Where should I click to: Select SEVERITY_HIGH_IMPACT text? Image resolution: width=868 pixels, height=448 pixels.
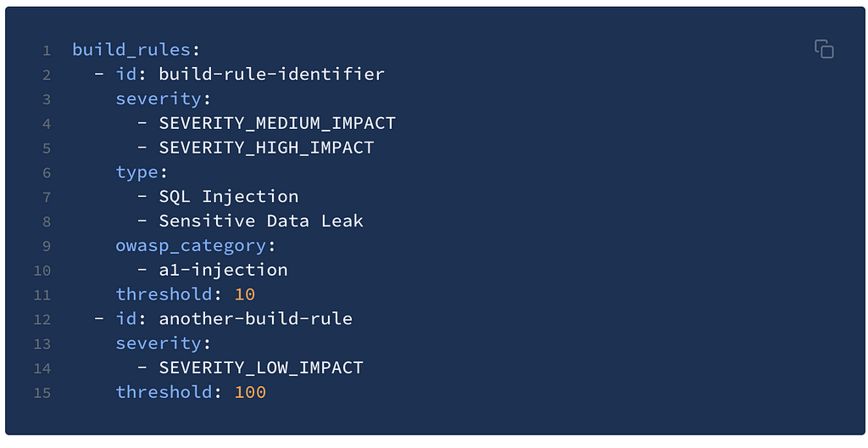click(x=266, y=148)
